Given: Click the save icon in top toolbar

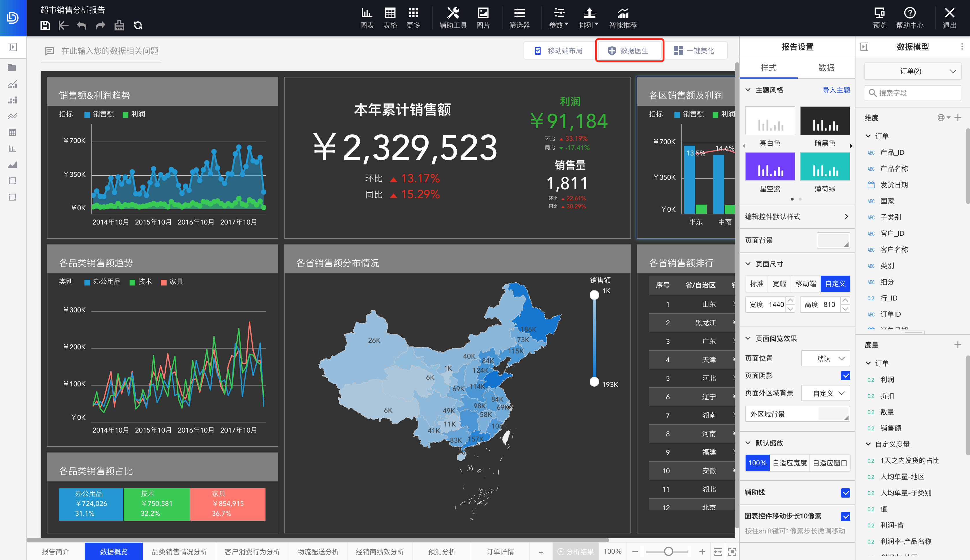Looking at the screenshot, I should [x=45, y=25].
